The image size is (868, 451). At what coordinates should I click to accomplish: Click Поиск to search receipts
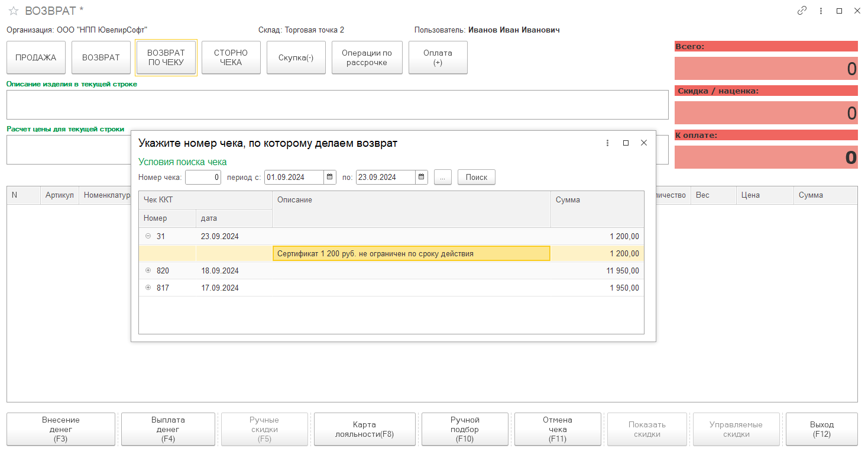coord(477,177)
